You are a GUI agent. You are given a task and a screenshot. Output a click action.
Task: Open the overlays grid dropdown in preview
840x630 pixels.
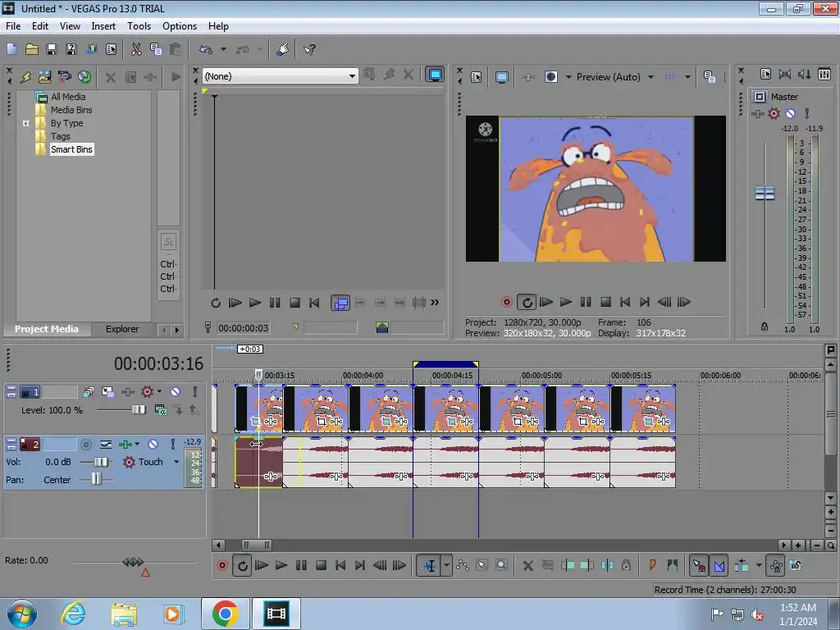point(687,77)
